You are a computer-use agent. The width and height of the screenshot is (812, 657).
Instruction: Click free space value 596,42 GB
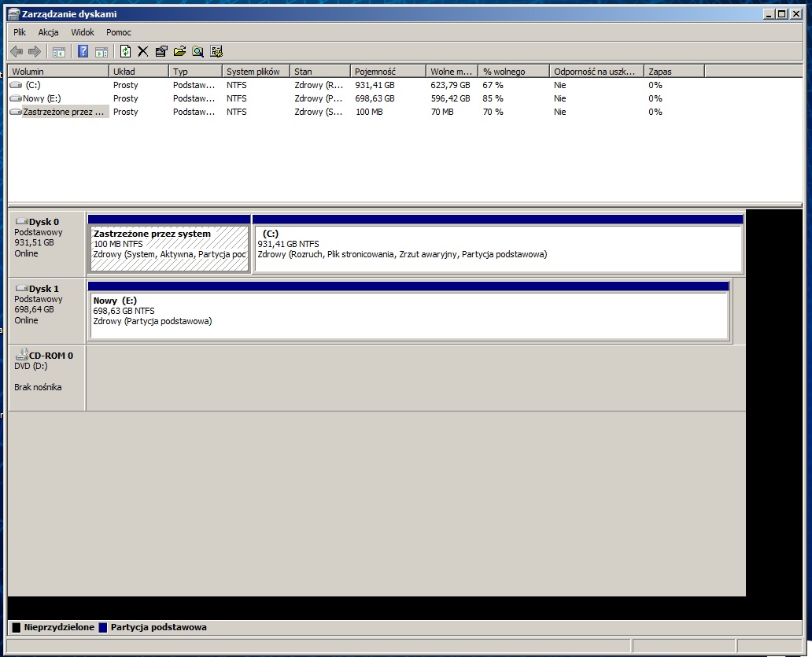click(x=450, y=98)
